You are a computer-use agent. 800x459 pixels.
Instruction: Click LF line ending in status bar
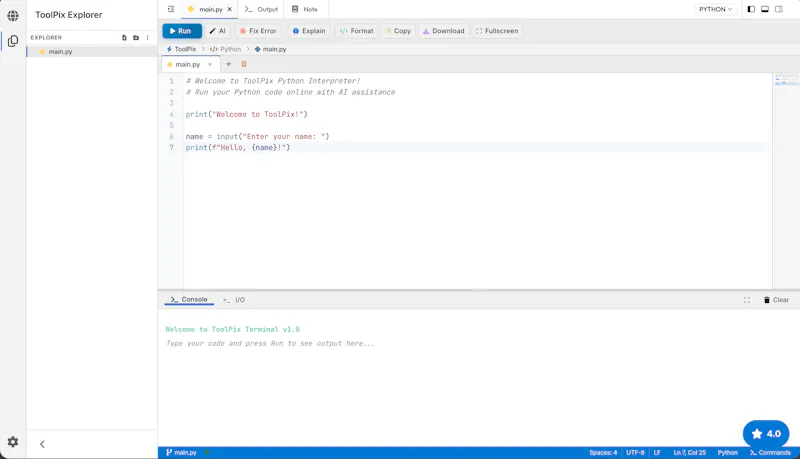[x=657, y=453]
